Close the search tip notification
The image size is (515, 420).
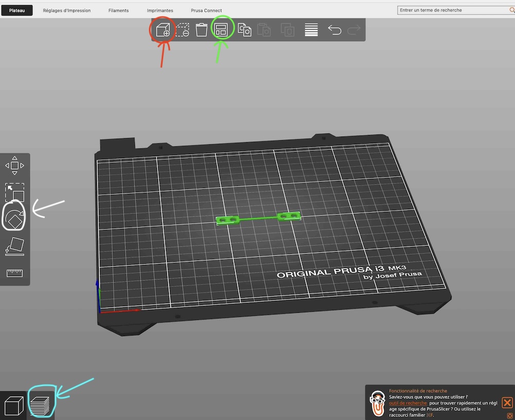[x=507, y=402]
